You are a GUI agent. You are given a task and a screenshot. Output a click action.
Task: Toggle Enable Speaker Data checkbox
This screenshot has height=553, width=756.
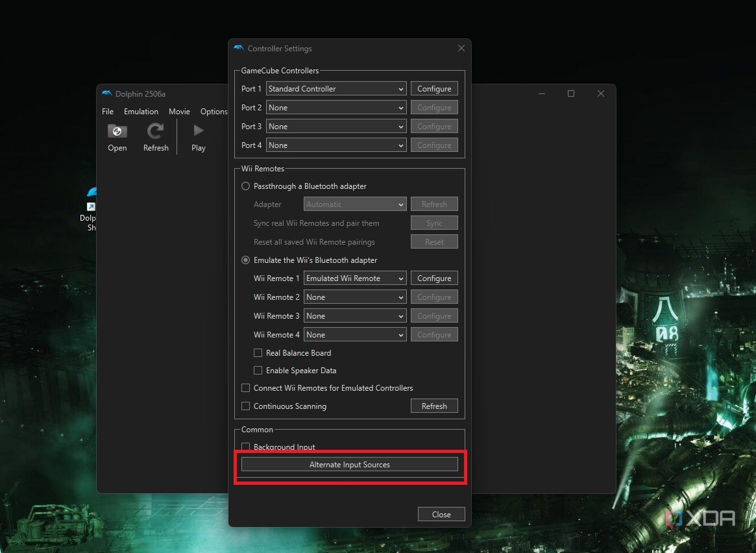258,371
